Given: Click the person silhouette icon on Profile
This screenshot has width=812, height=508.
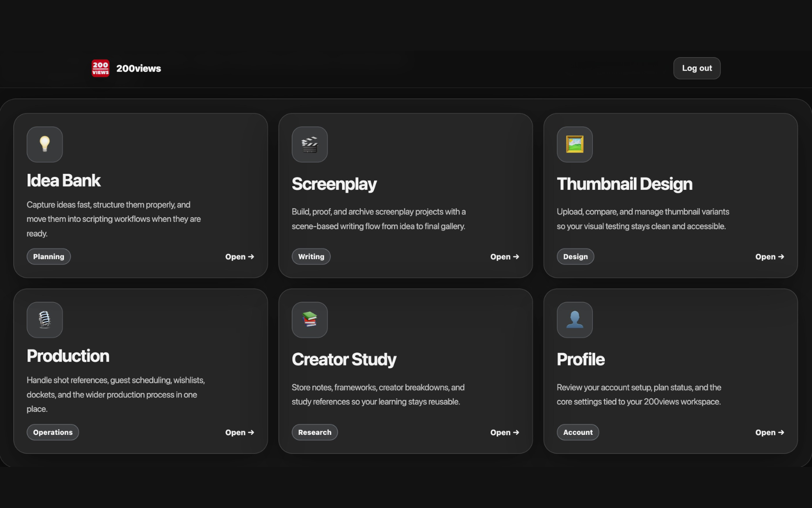Looking at the screenshot, I should pos(574,320).
